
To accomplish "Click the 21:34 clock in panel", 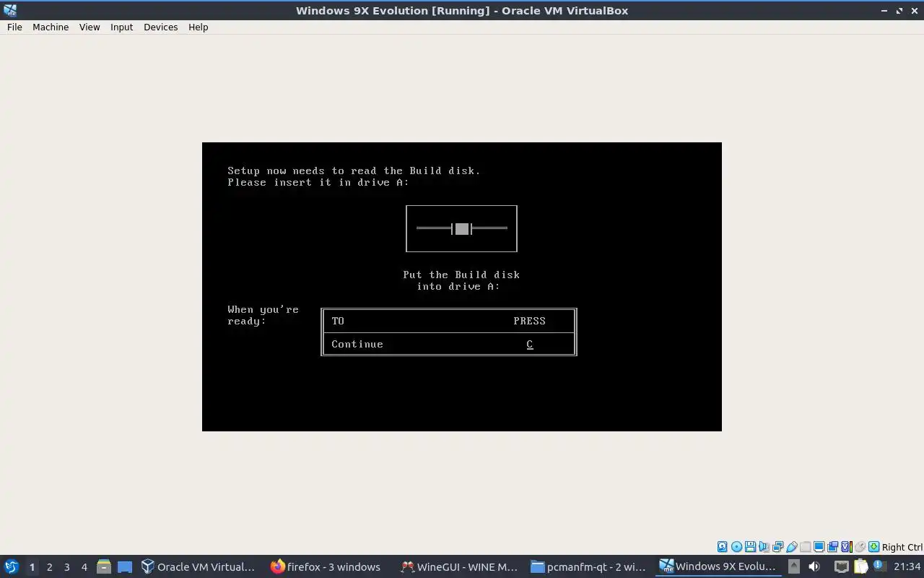I will click(907, 566).
